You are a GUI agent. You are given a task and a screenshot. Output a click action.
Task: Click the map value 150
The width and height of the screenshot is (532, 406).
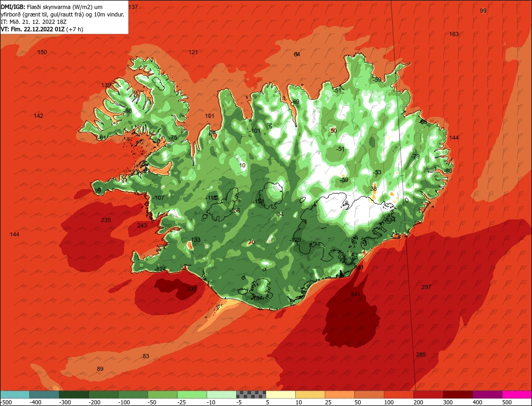42,52
